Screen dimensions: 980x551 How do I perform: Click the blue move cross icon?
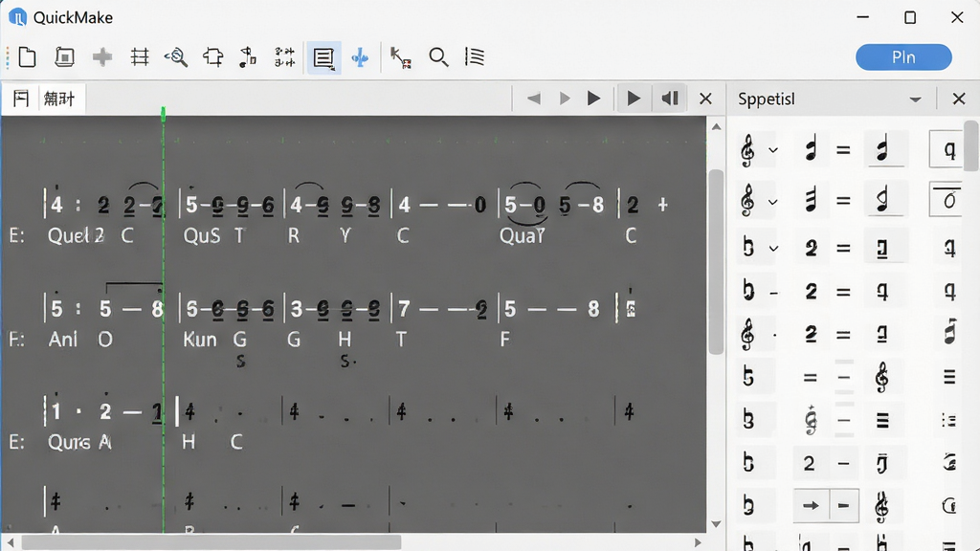tap(360, 58)
